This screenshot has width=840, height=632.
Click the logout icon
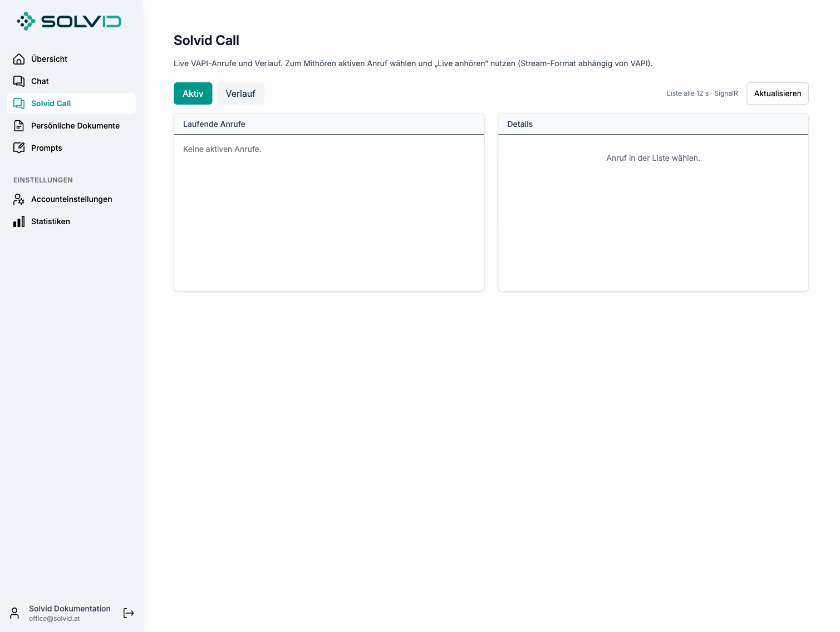click(x=129, y=613)
